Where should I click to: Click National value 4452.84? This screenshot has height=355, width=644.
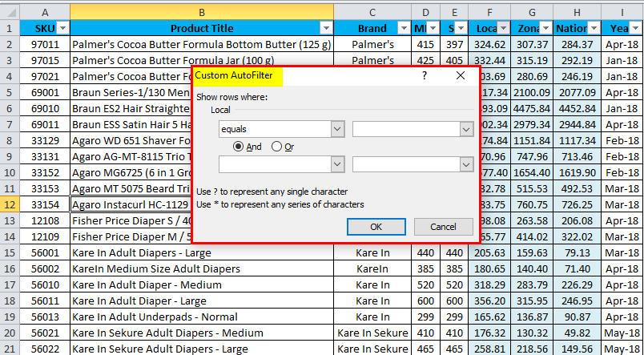[577, 108]
